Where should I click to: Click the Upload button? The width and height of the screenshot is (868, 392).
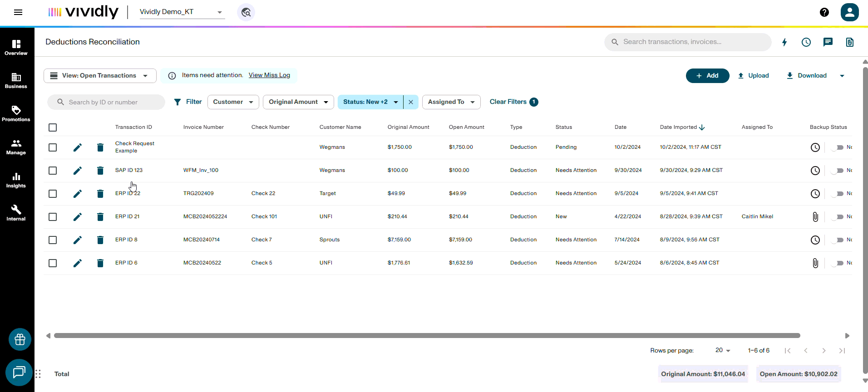(754, 76)
